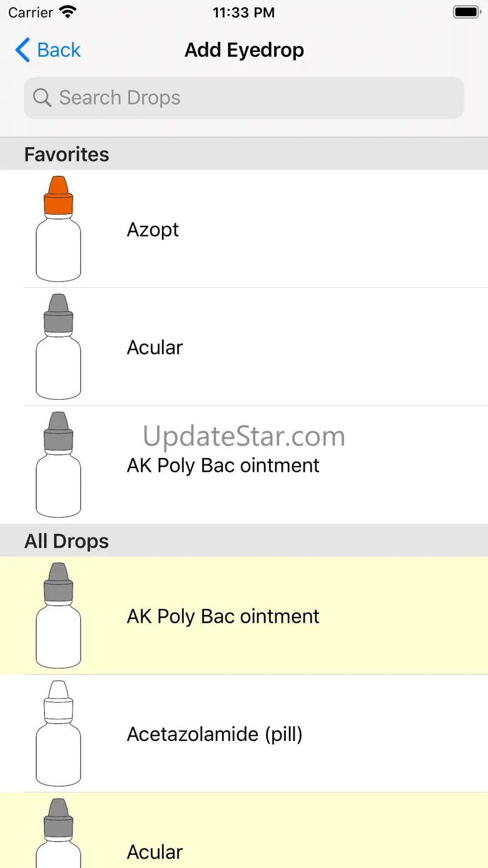The width and height of the screenshot is (488, 868).
Task: Tap the orange-capped Azopt bottle icon
Action: pyautogui.click(x=58, y=228)
